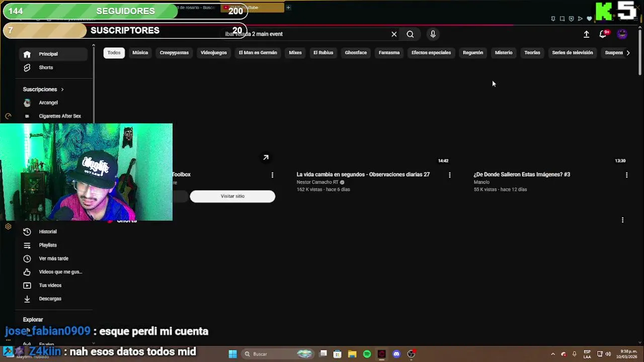This screenshot has height=362, width=644.
Task: Open File Explorer from the taskbar
Action: (352, 354)
